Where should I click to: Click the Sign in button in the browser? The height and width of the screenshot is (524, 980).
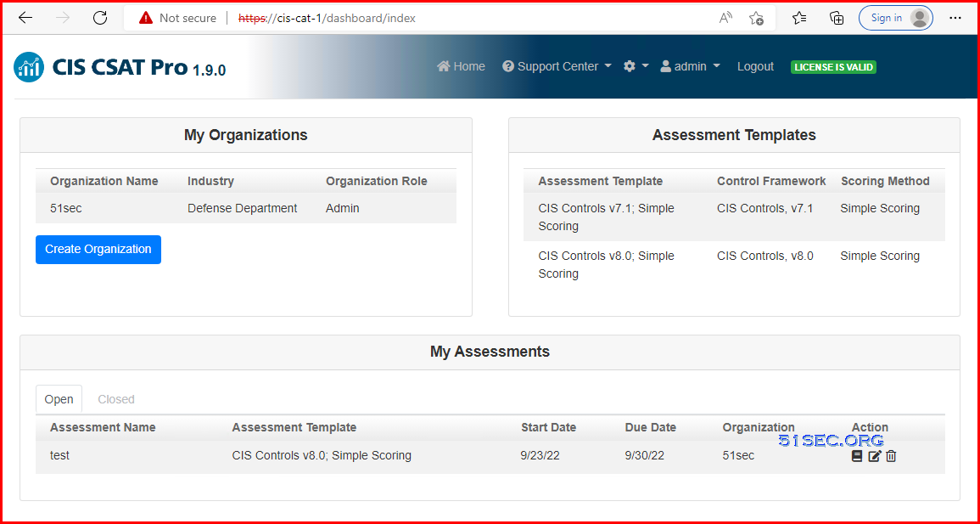coord(896,18)
